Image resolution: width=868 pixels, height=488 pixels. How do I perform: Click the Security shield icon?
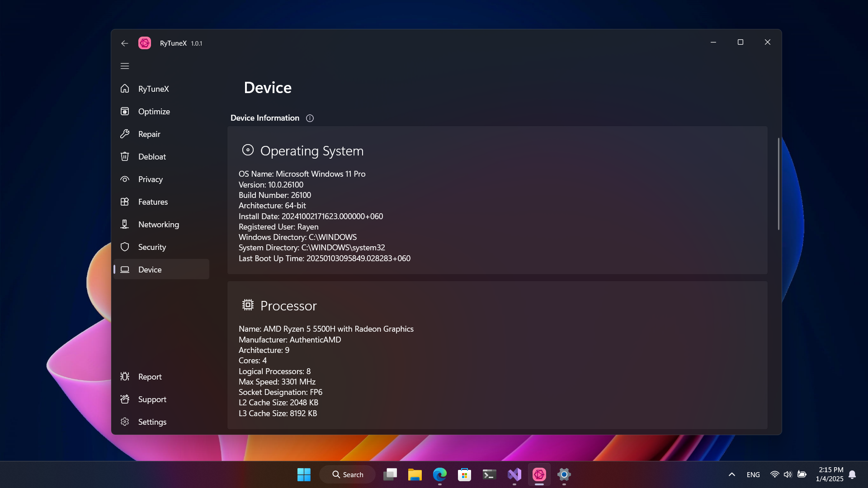pos(125,247)
